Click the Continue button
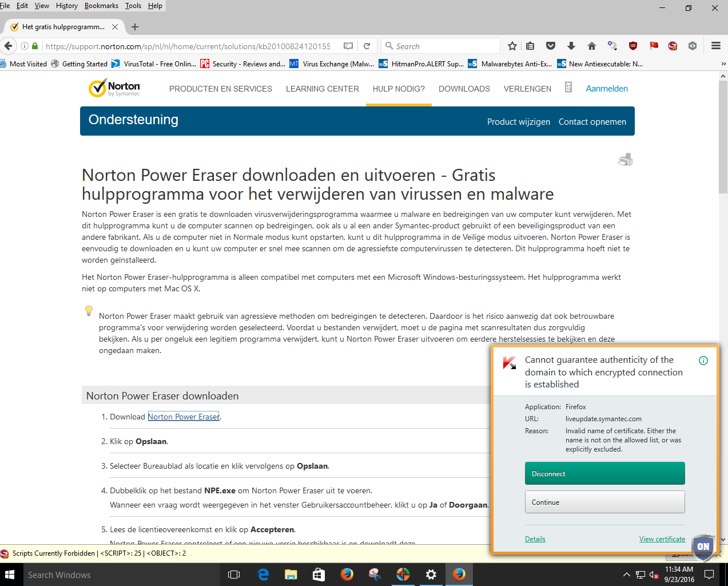This screenshot has width=728, height=586. (x=605, y=502)
